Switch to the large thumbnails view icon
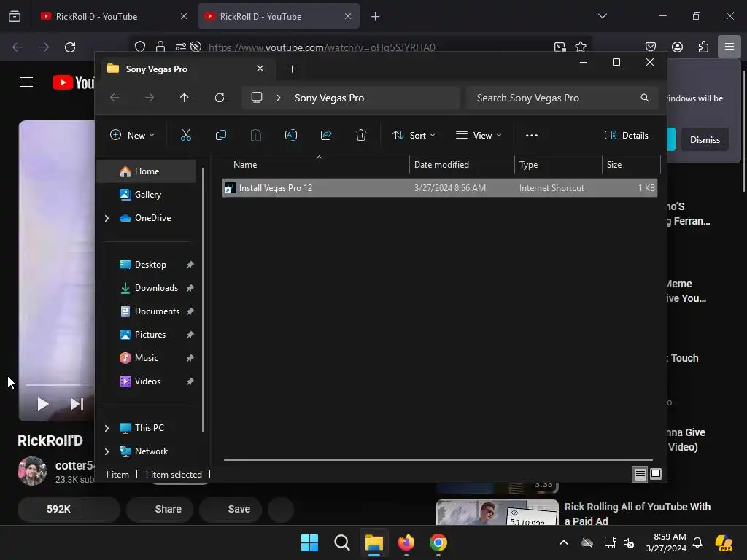 [x=656, y=474]
